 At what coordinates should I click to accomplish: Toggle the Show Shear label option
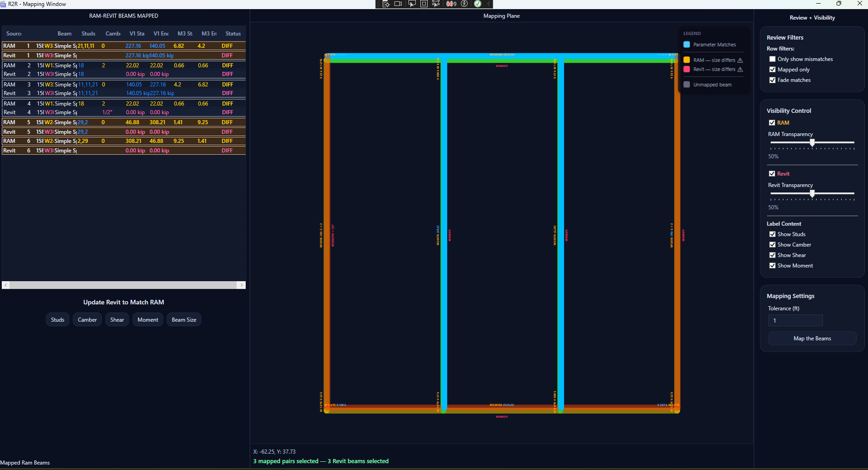coord(772,255)
